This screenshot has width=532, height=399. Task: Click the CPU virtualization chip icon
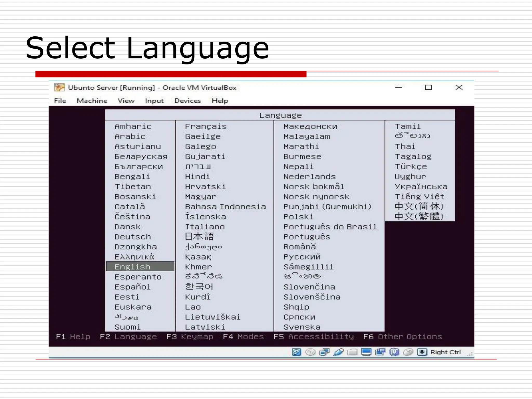(x=394, y=352)
